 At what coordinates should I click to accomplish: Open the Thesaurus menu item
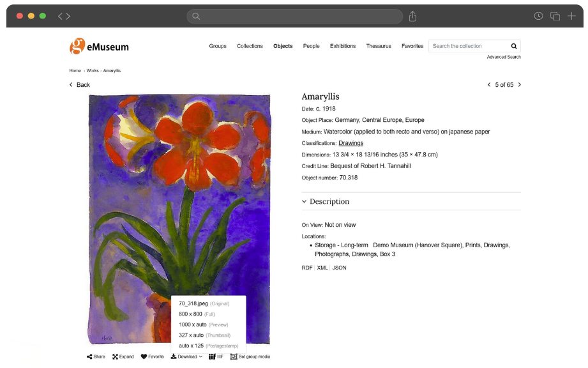coord(379,46)
